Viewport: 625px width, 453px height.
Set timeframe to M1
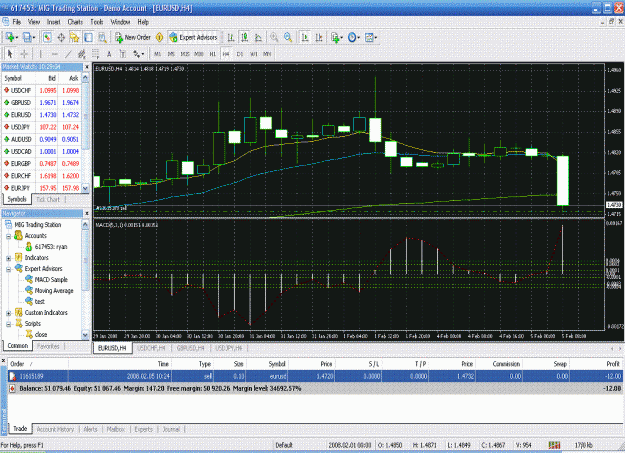click(x=157, y=54)
